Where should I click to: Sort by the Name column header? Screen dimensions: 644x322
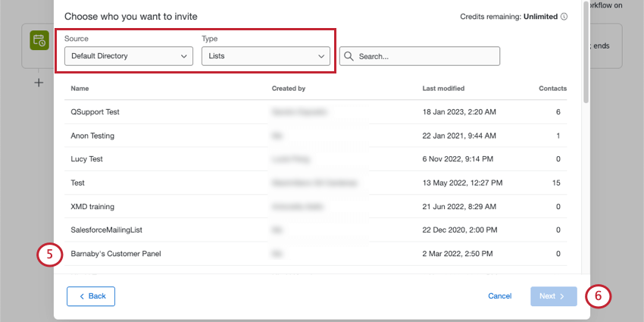(80, 89)
